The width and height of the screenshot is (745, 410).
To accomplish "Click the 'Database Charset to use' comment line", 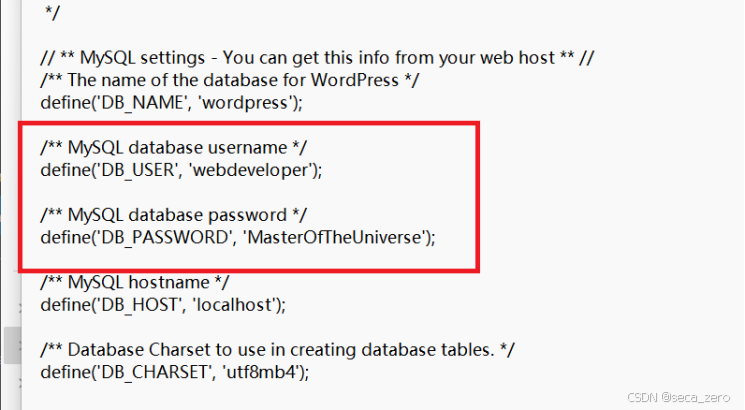I will [277, 350].
